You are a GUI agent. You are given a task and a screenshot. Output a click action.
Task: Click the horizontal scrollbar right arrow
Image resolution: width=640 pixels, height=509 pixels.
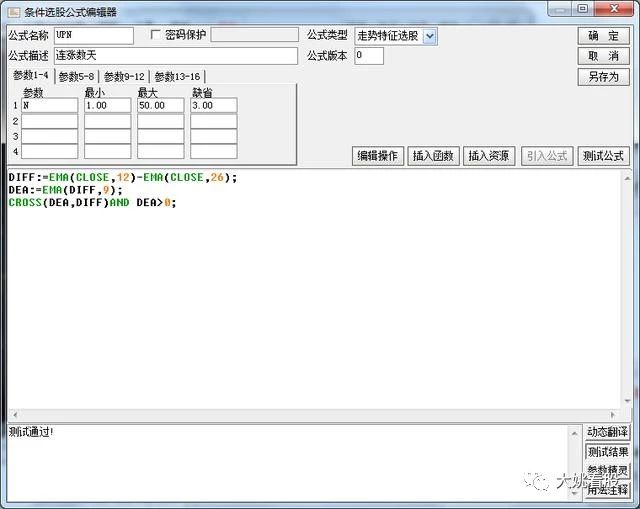(x=613, y=415)
